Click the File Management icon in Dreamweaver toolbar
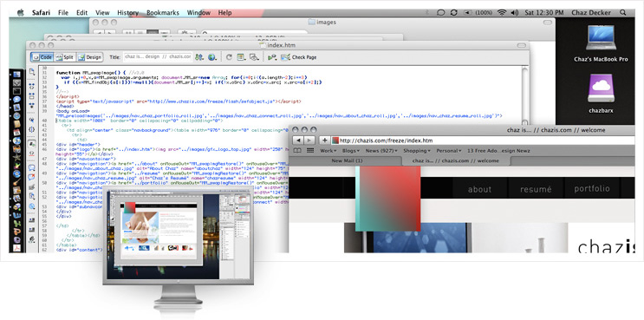Viewport: 644px width, 320px height. [199, 57]
